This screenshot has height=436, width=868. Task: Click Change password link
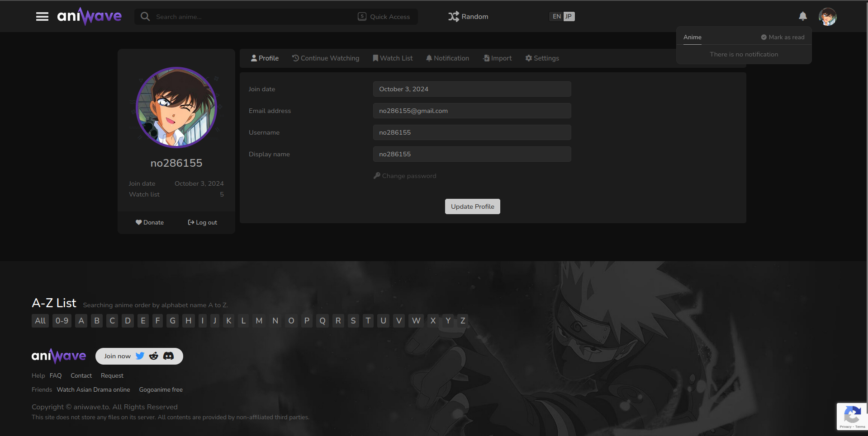click(x=405, y=176)
